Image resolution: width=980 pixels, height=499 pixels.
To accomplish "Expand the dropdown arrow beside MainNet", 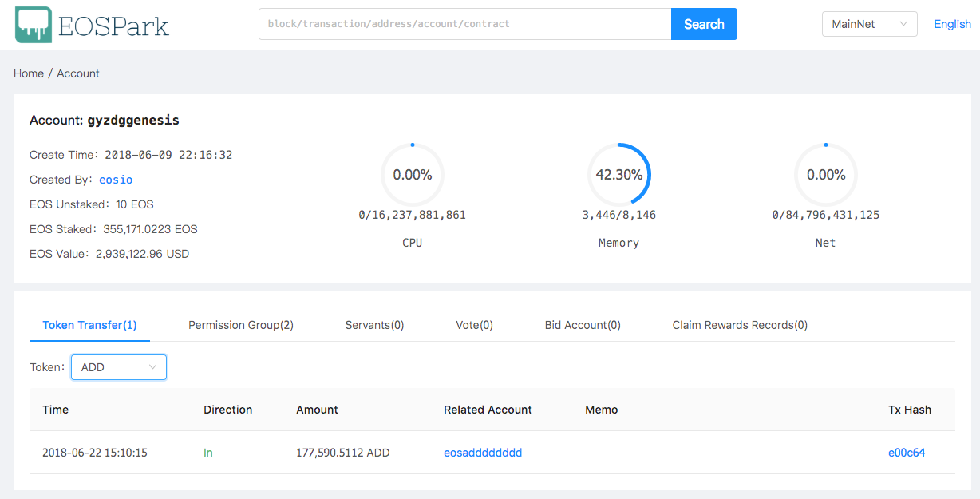I will (904, 24).
